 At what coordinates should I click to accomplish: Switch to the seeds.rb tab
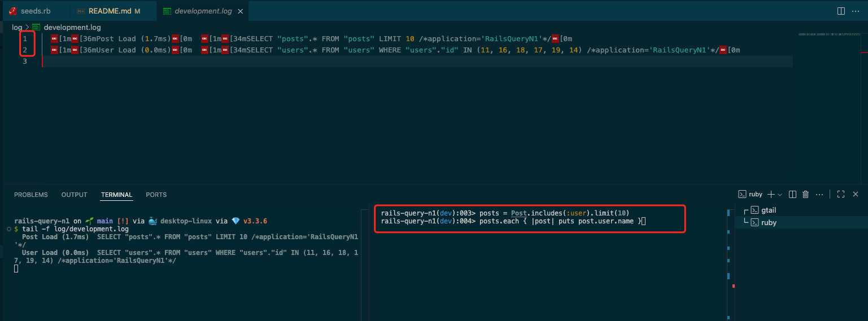point(36,11)
